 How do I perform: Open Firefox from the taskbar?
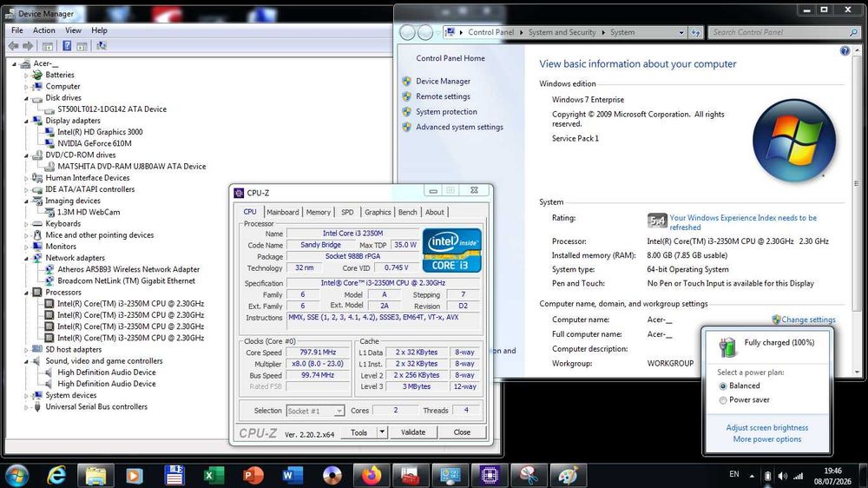coord(372,475)
